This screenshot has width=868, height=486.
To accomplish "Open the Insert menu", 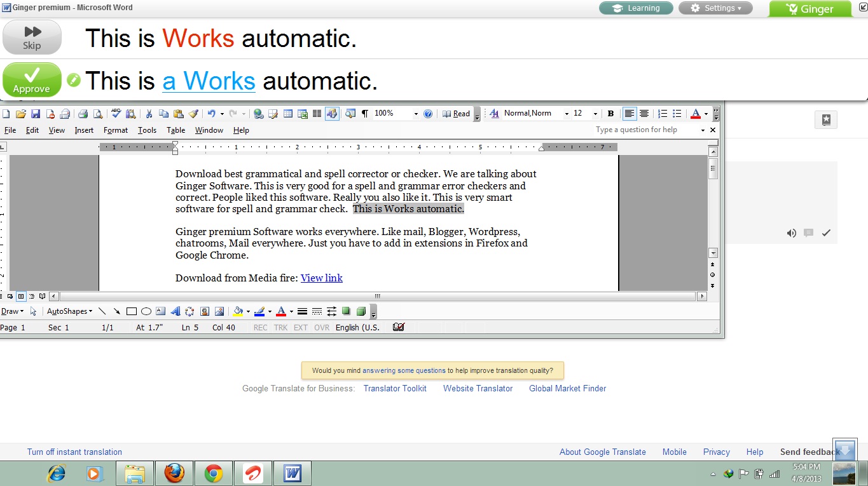I will pos(84,130).
